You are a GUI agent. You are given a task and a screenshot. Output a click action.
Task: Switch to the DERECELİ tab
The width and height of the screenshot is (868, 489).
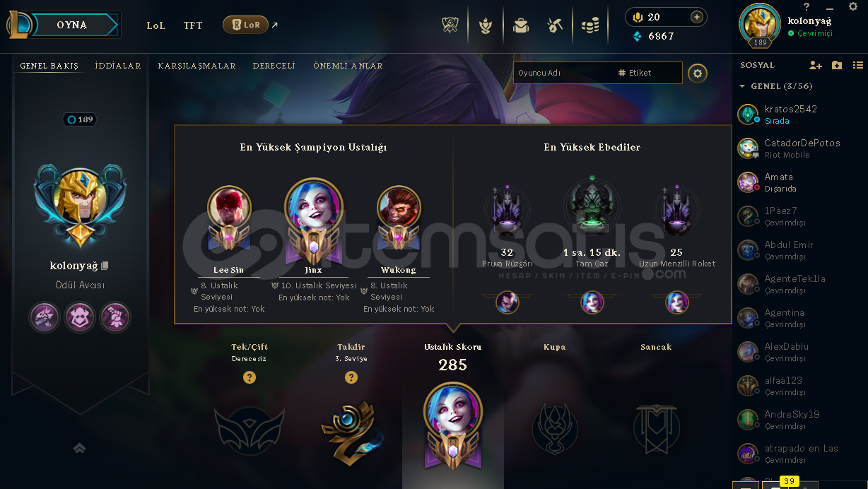[x=274, y=66]
